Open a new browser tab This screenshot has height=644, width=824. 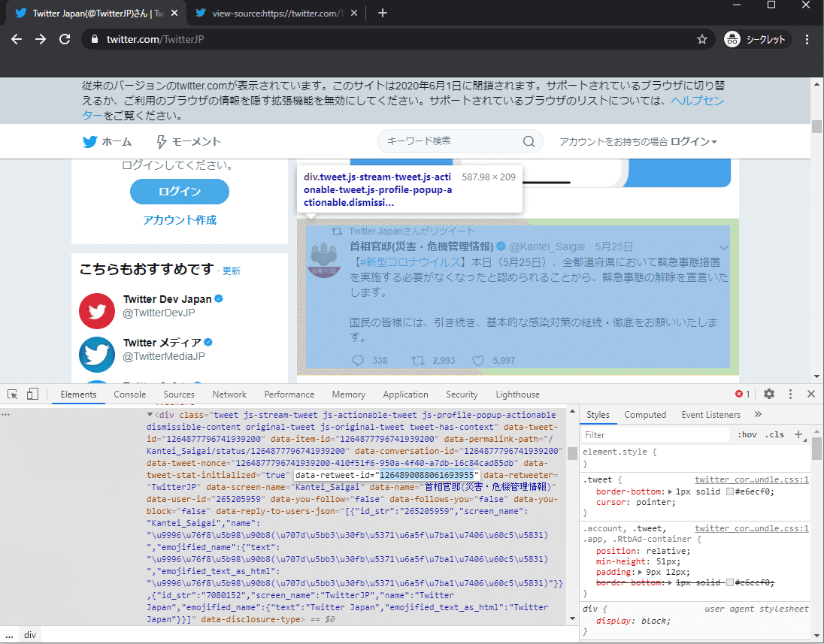383,13
